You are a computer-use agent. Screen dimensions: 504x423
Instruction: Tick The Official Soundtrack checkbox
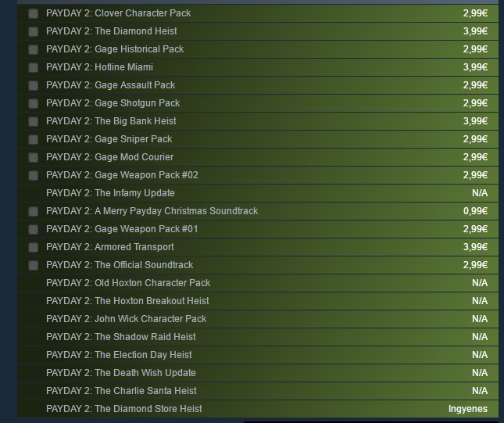point(33,265)
